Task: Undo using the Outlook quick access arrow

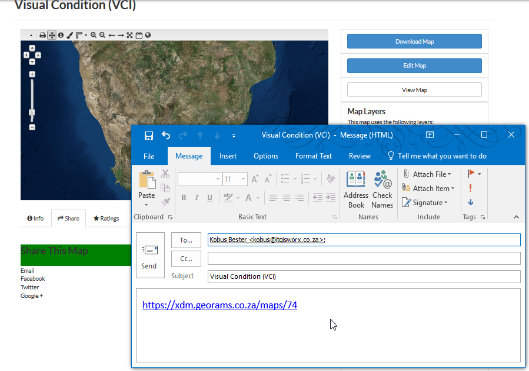Action: click(x=166, y=136)
